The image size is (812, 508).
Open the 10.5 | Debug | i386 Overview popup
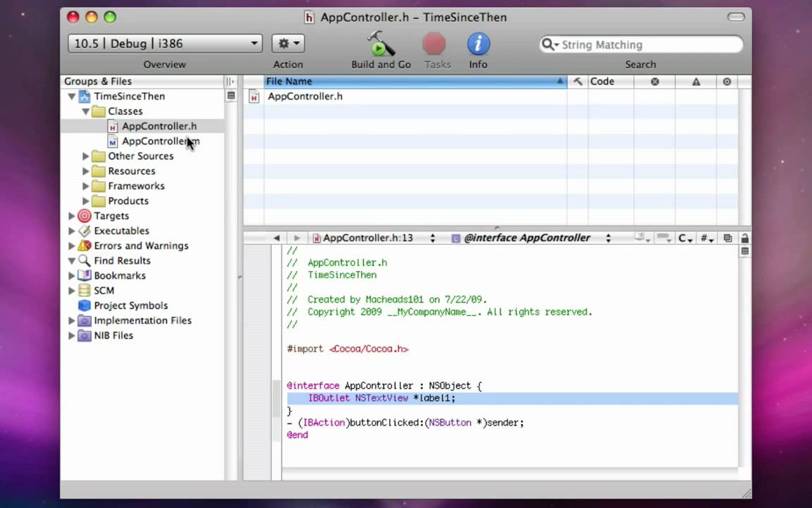(x=165, y=44)
